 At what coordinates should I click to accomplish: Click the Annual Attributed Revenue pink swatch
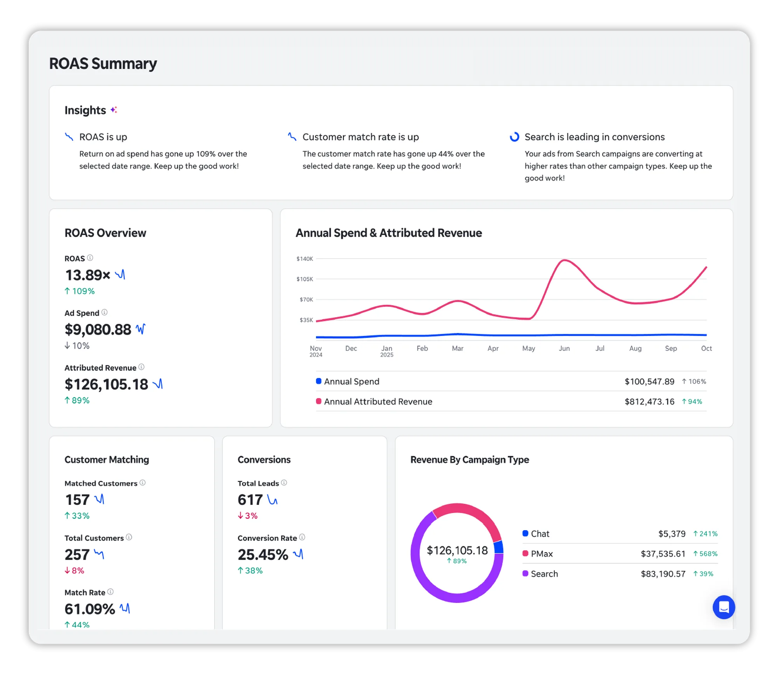click(x=319, y=401)
